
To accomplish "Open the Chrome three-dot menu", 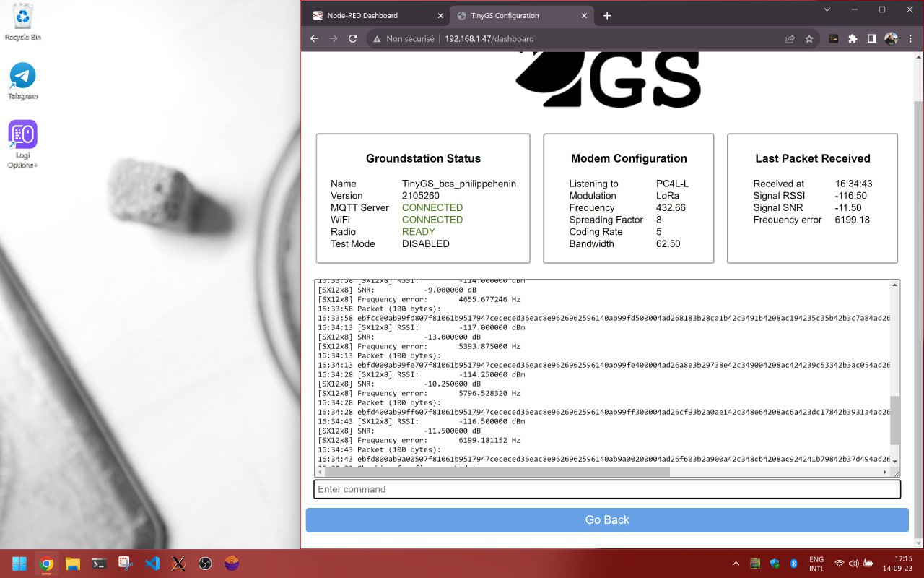I will (x=909, y=39).
